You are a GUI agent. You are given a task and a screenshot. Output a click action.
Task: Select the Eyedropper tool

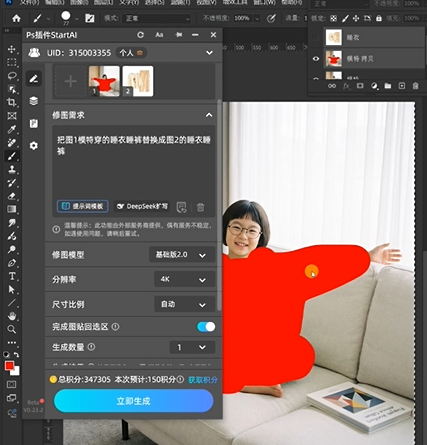click(12, 129)
